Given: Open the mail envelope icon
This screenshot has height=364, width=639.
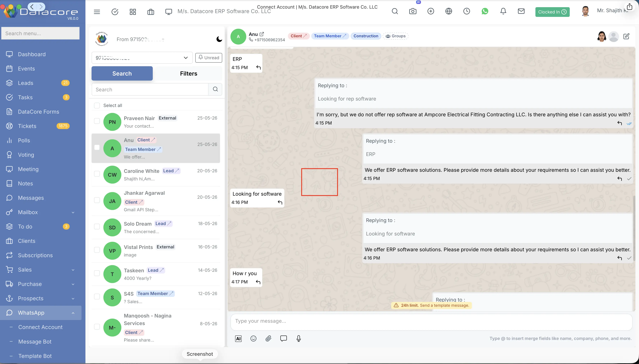Looking at the screenshot, I should [x=521, y=11].
